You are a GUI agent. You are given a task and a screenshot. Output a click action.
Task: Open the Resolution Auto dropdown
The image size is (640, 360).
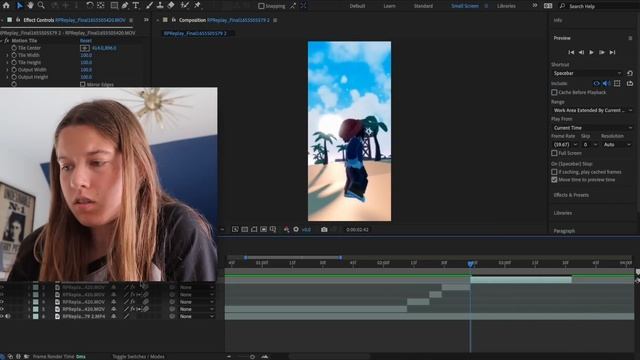pos(617,144)
